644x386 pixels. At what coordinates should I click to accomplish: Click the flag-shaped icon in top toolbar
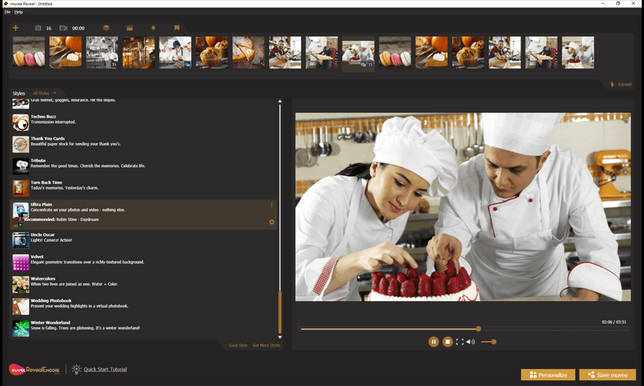[x=177, y=28]
